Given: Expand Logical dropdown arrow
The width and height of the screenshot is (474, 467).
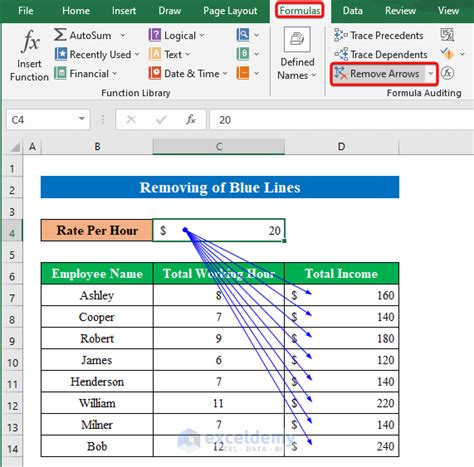Looking at the screenshot, I should [x=202, y=35].
